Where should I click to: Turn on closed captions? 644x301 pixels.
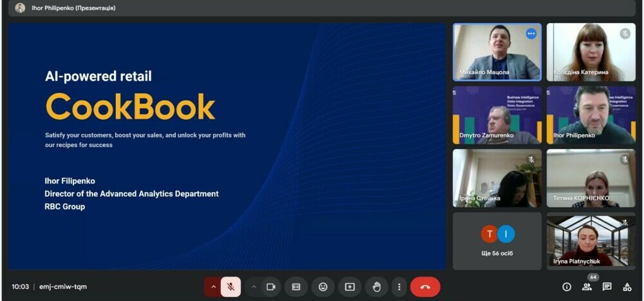296,287
